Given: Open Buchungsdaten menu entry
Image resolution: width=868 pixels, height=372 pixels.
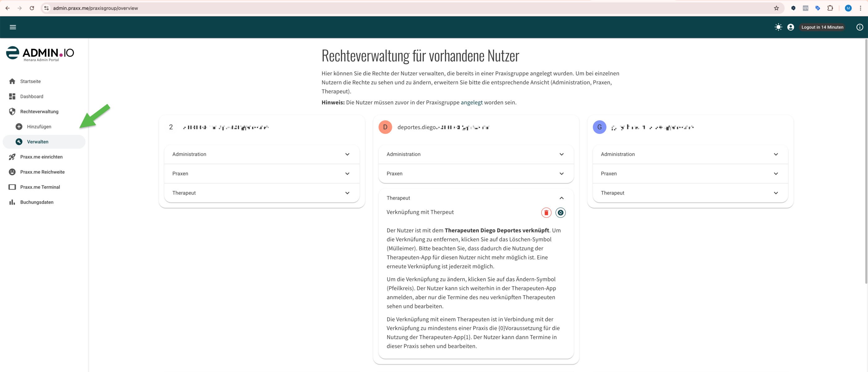Looking at the screenshot, I should pyautogui.click(x=37, y=202).
